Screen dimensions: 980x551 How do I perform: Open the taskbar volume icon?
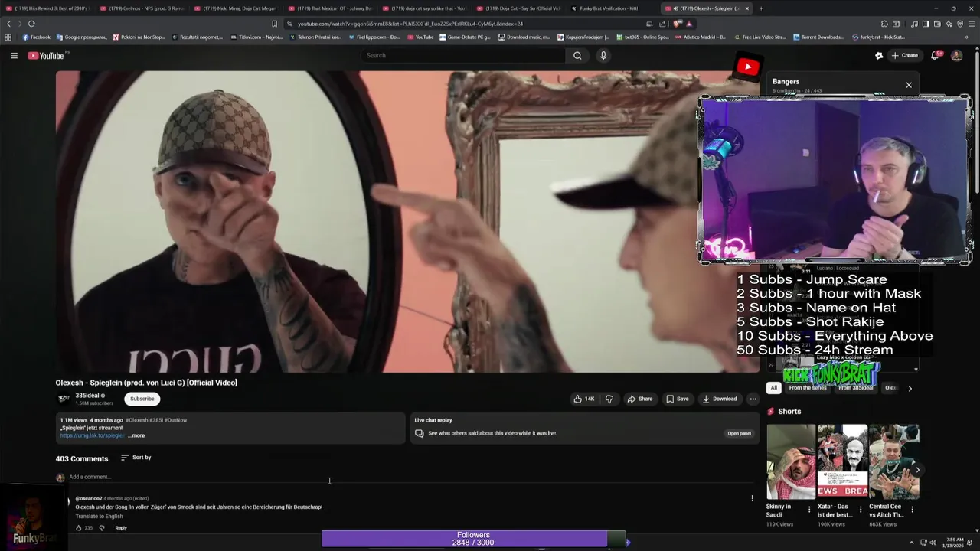coord(933,543)
